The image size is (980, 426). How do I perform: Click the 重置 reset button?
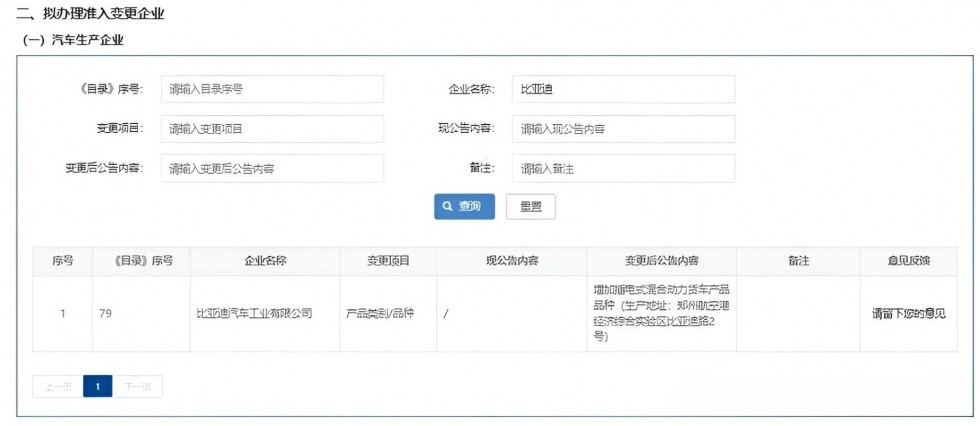coord(530,207)
